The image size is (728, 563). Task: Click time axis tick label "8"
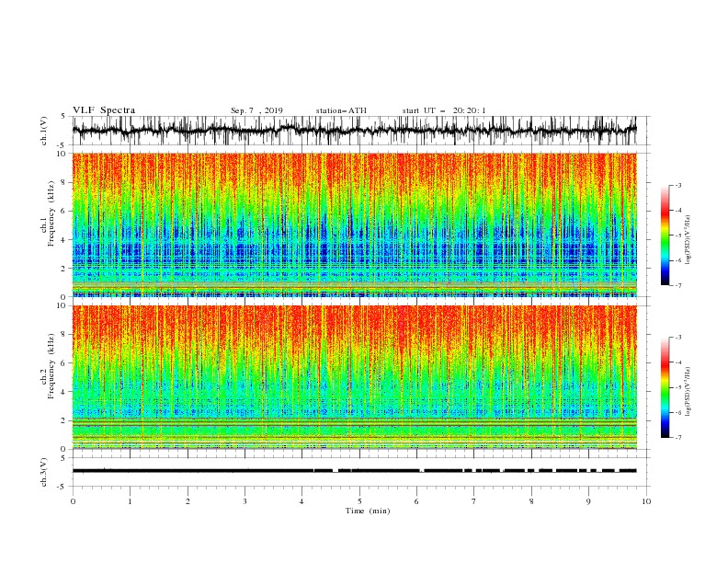pos(531,501)
